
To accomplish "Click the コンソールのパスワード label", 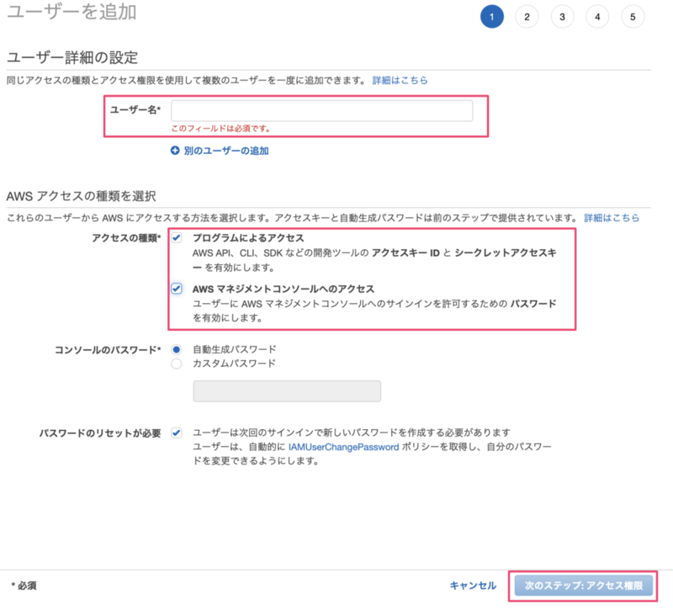I will click(x=108, y=350).
